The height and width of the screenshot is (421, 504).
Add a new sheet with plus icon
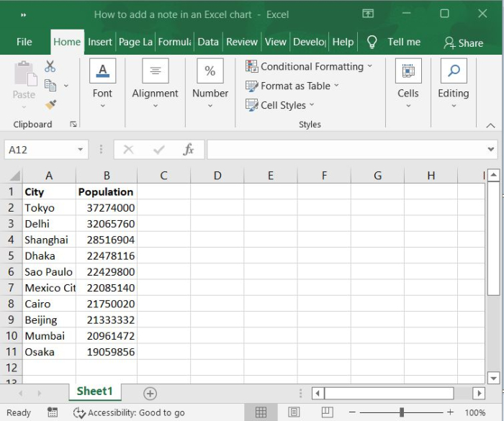150,394
